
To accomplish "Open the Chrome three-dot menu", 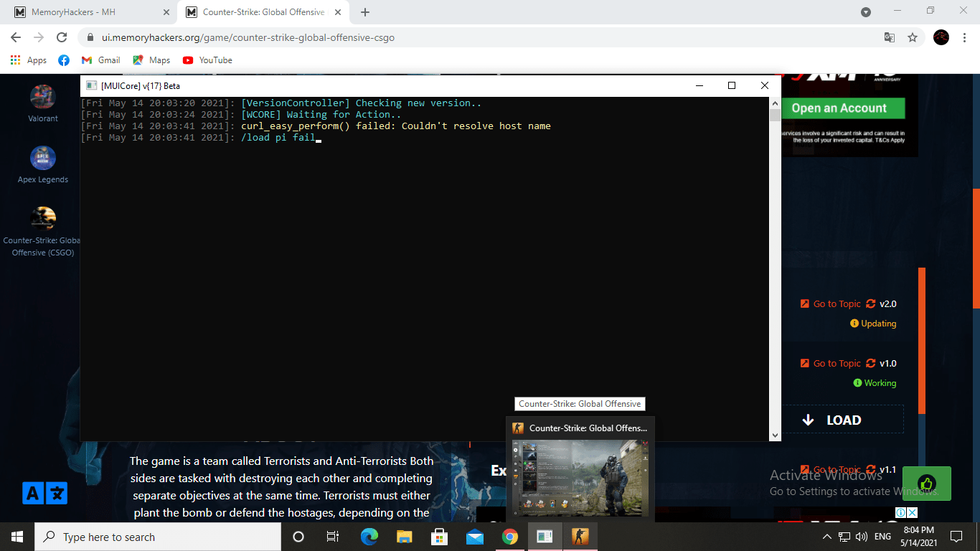I will pyautogui.click(x=965, y=37).
